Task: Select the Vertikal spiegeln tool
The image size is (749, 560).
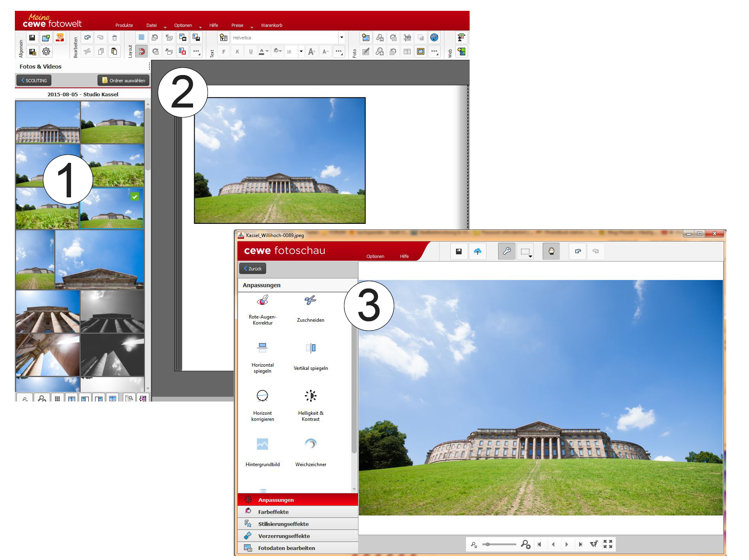Action: coord(311,357)
